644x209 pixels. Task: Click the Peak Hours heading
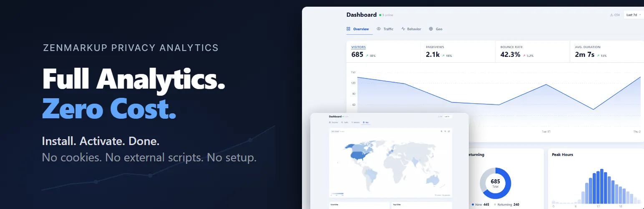(562, 155)
